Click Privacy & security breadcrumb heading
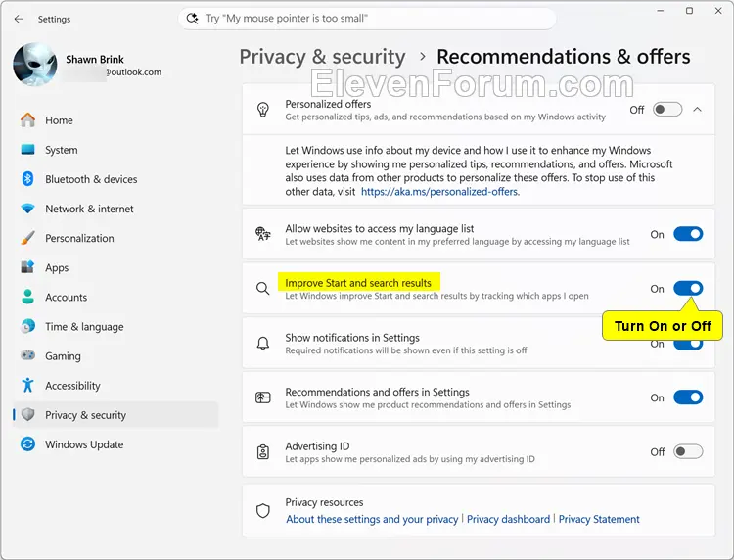Viewport: 734px width, 560px height. [323, 57]
